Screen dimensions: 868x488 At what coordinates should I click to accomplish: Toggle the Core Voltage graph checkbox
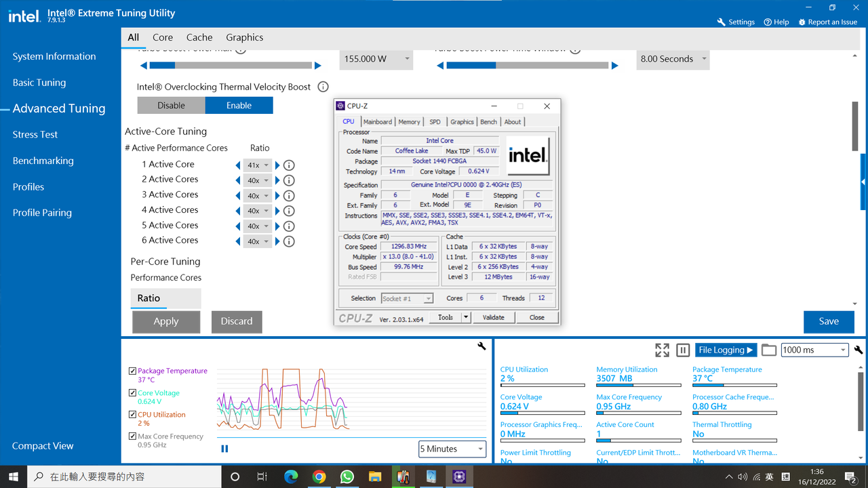[132, 392]
